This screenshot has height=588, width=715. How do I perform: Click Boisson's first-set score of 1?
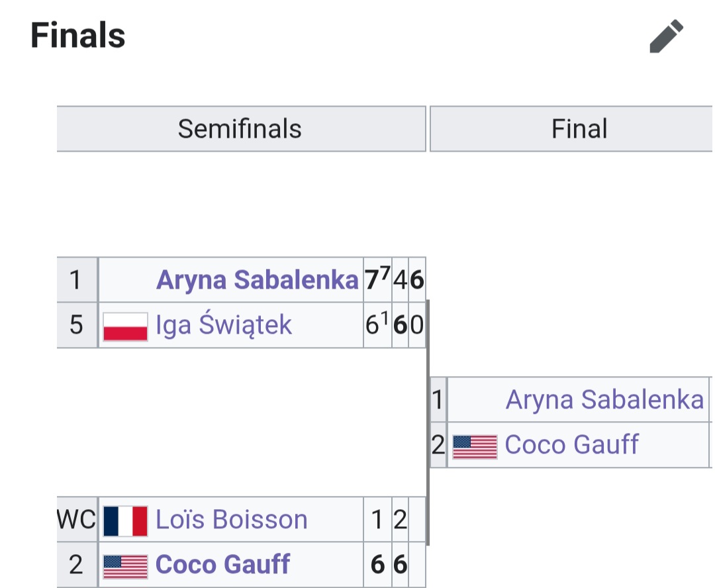(377, 520)
